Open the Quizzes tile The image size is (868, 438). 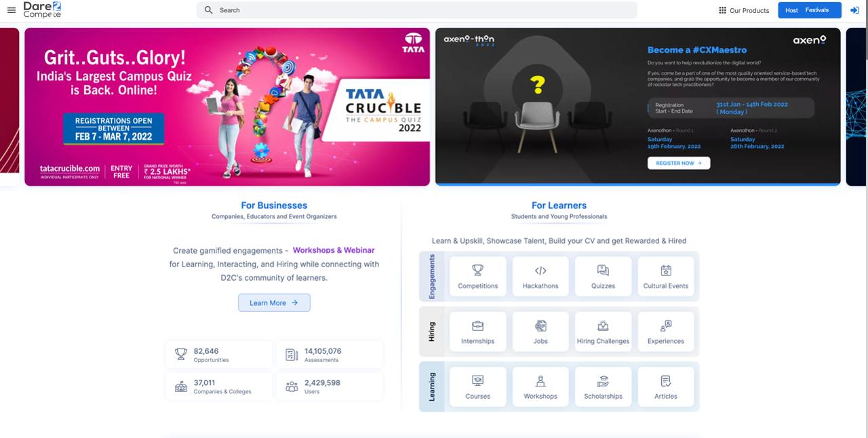click(x=603, y=276)
